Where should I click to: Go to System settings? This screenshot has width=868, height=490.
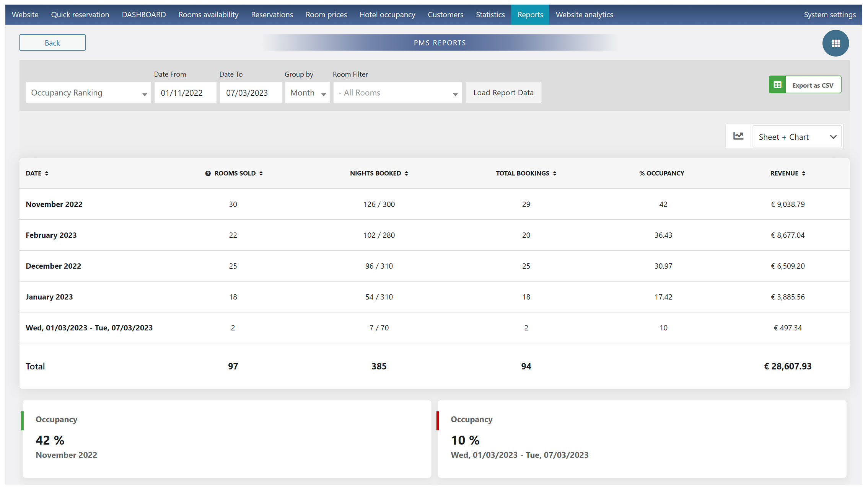[x=830, y=15]
